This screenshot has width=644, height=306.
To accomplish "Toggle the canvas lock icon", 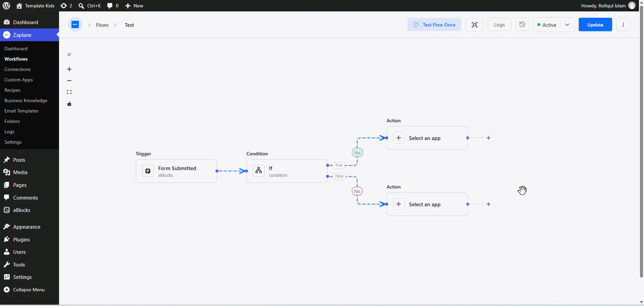I will coord(69,104).
